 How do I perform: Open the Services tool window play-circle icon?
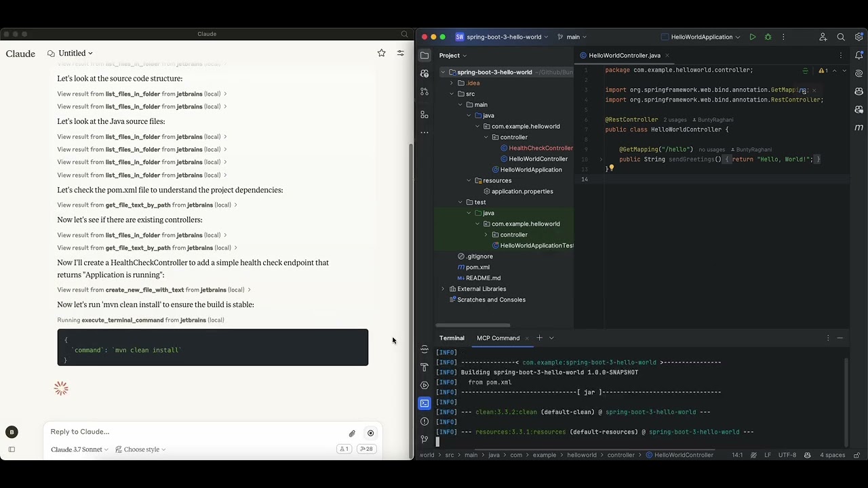click(425, 385)
